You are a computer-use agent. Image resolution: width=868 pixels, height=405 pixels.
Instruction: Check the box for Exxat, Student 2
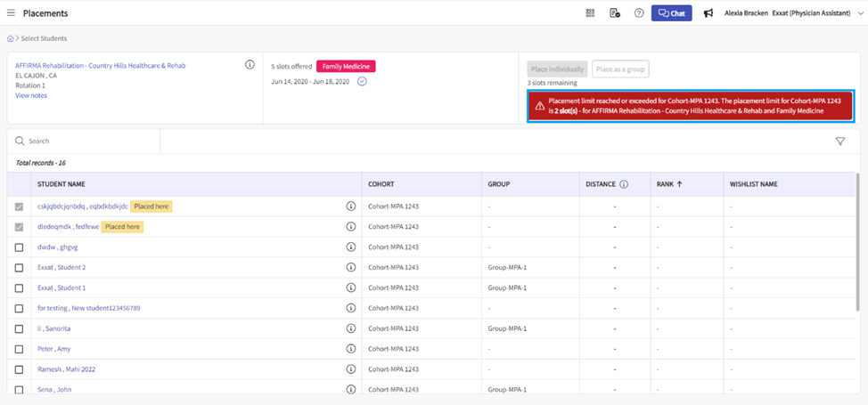pos(20,267)
